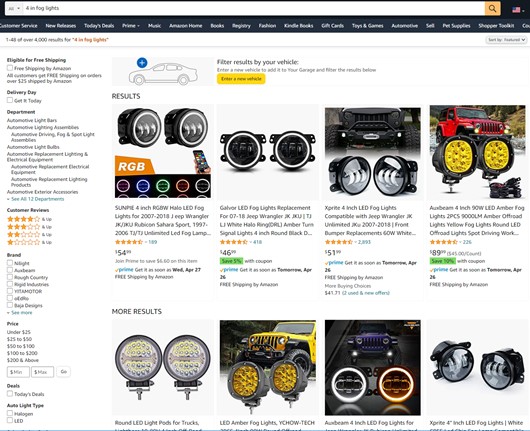Open Gift Cards in navigation bar
This screenshot has width=530, height=431.
point(333,26)
